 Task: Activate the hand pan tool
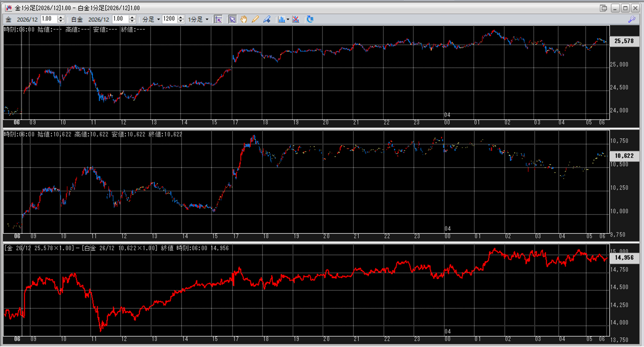[244, 19]
